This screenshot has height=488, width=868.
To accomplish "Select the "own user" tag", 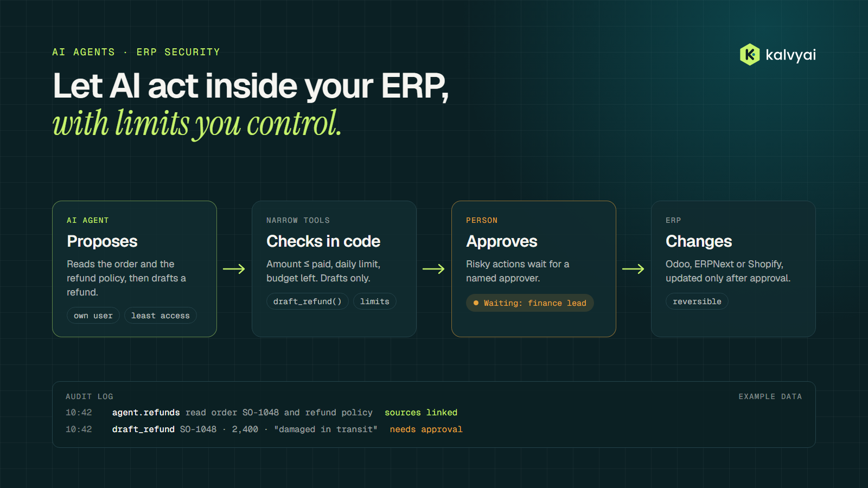I will 93,316.
